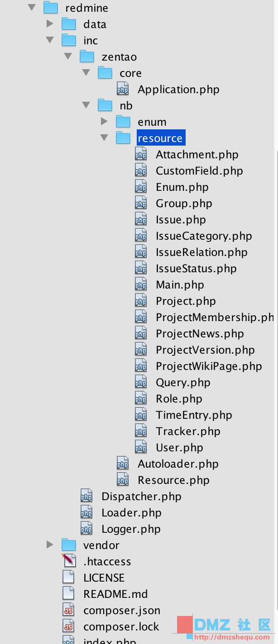Click the LICENSE document icon
Screen dimensions: 278x644
(68, 578)
